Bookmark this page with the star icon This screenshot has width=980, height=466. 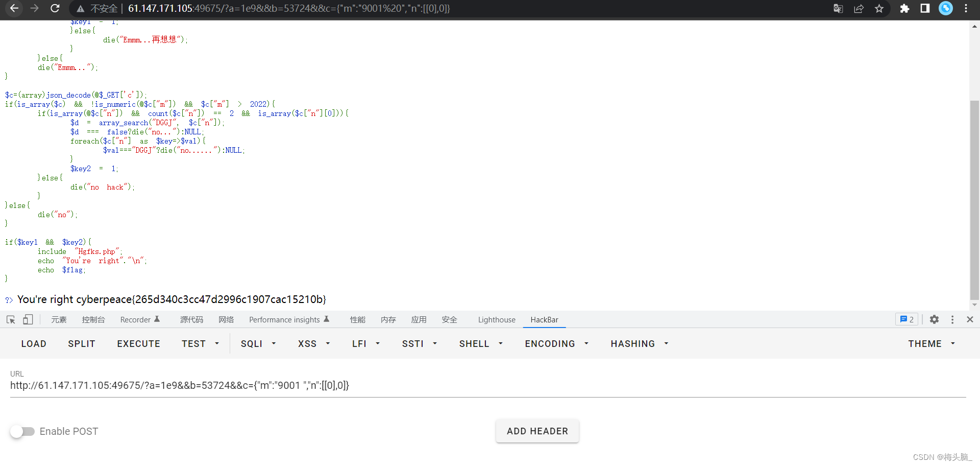pos(879,8)
